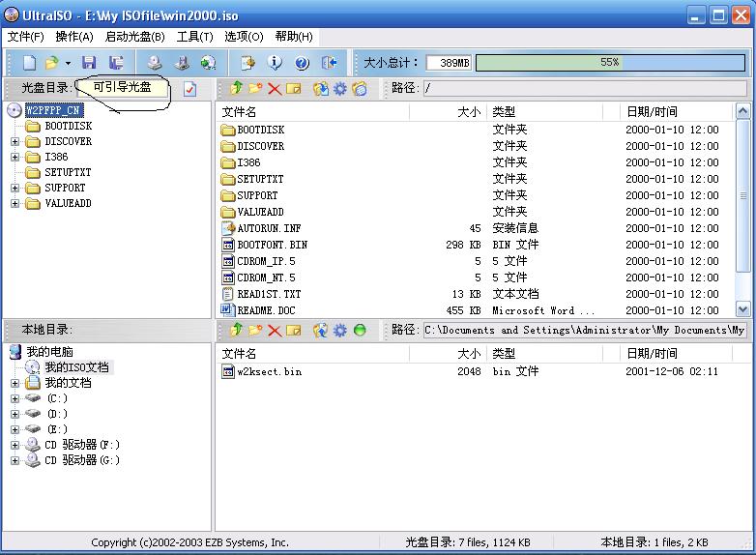Click the disc file list scrollbar down arrow
The width and height of the screenshot is (756, 555).
pos(743,309)
